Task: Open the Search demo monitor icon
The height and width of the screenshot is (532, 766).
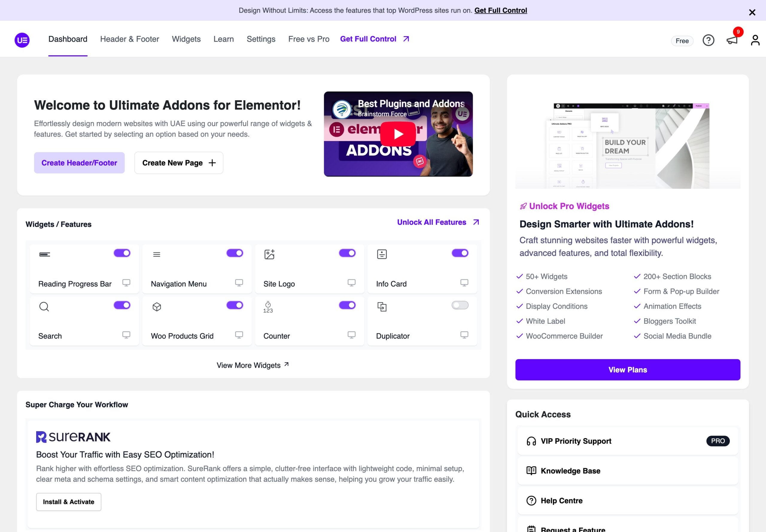Action: (x=126, y=335)
